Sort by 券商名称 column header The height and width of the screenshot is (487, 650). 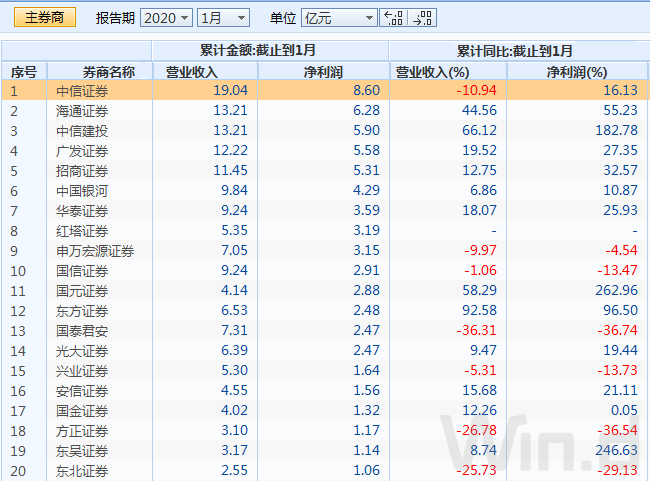point(99,72)
